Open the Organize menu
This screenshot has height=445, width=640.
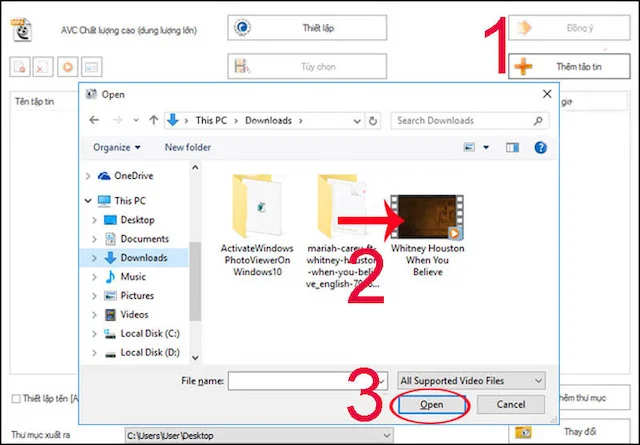[116, 147]
